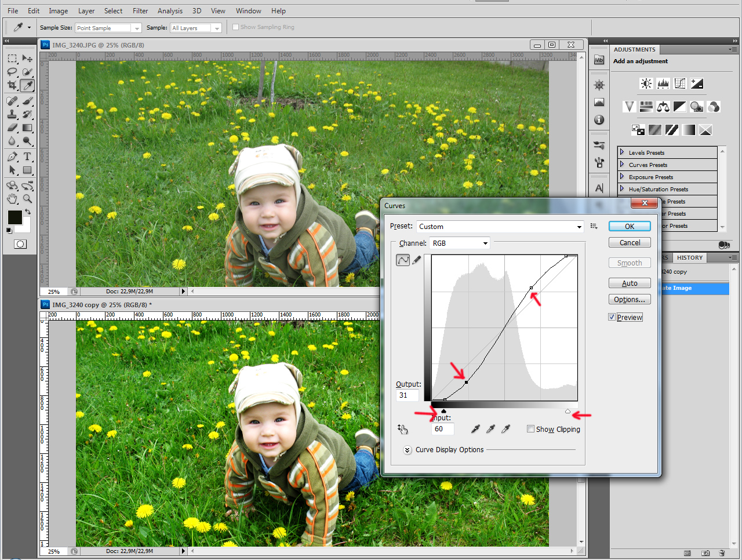Screen dimensions: 742x560
Task: Switch to the History tab
Action: (690, 257)
